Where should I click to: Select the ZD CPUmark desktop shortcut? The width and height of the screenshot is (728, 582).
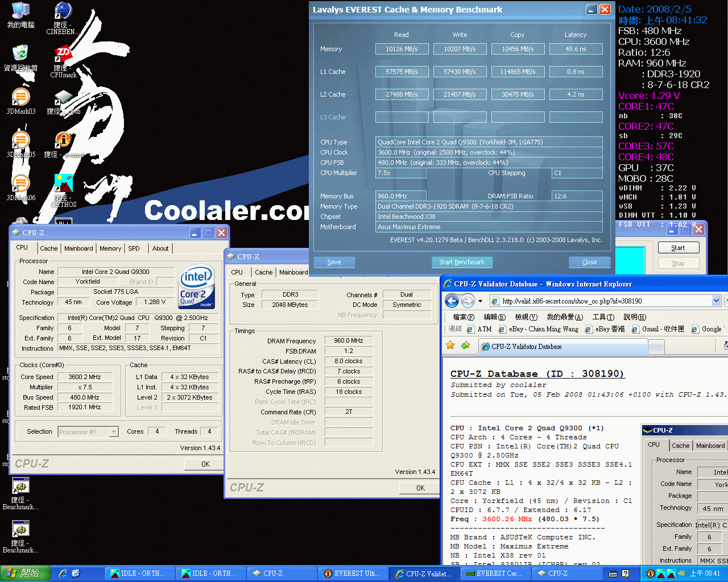coord(63,61)
